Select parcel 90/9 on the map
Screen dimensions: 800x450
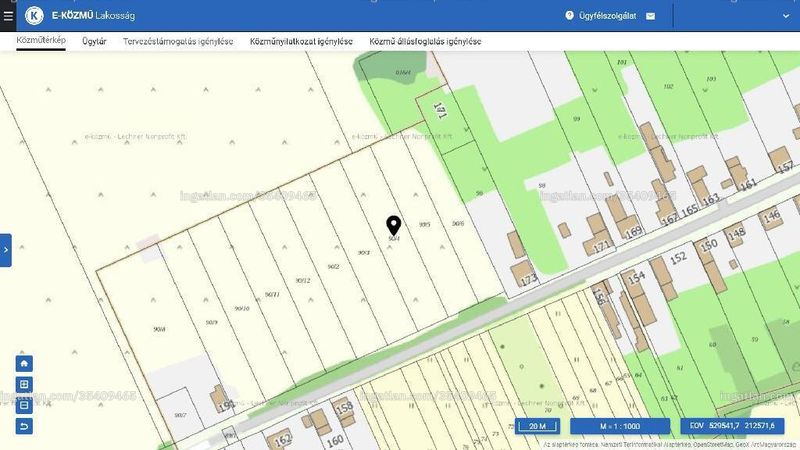click(212, 322)
